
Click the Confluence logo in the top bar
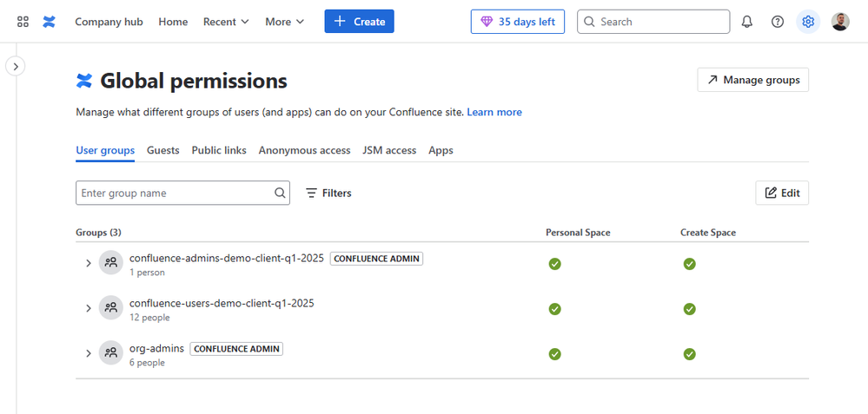click(x=50, y=22)
